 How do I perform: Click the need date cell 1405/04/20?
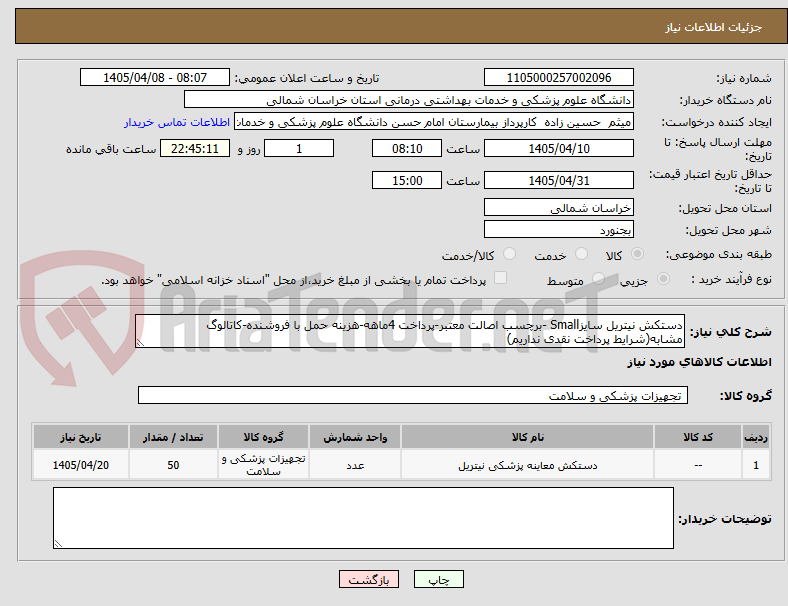[80, 465]
